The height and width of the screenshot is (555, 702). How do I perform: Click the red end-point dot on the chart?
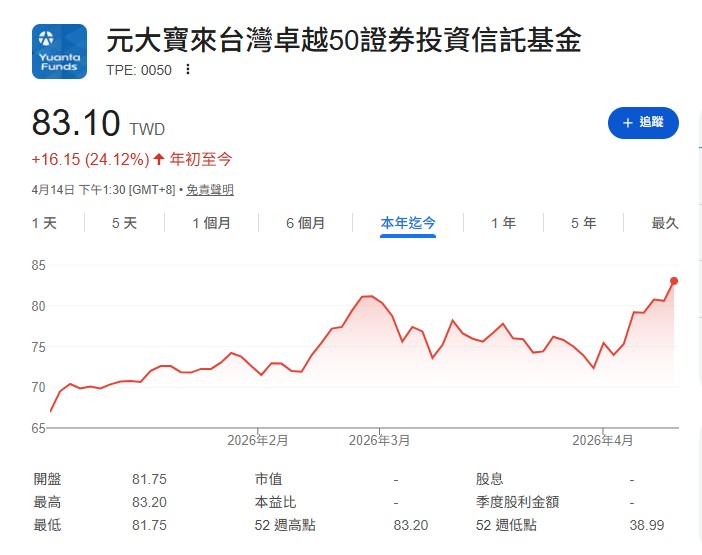674,281
